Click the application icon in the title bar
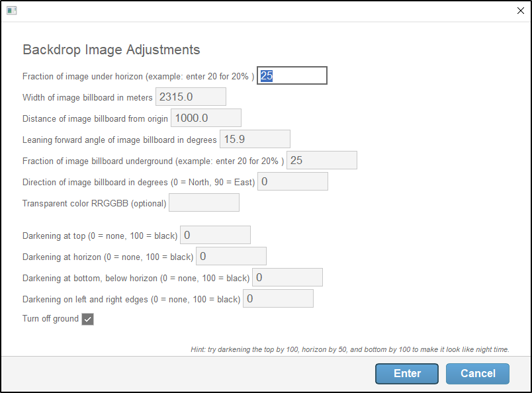 (11, 11)
